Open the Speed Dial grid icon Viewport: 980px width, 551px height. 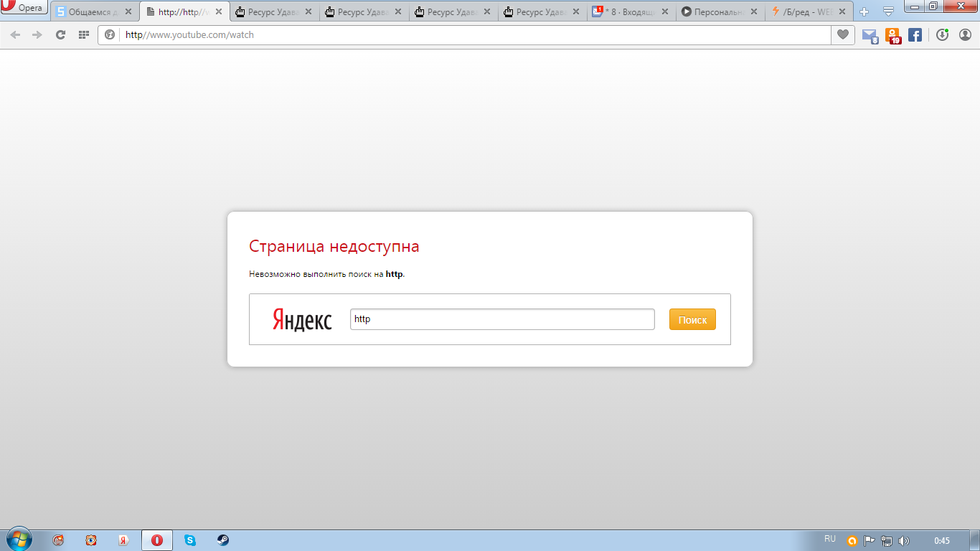coord(83,34)
